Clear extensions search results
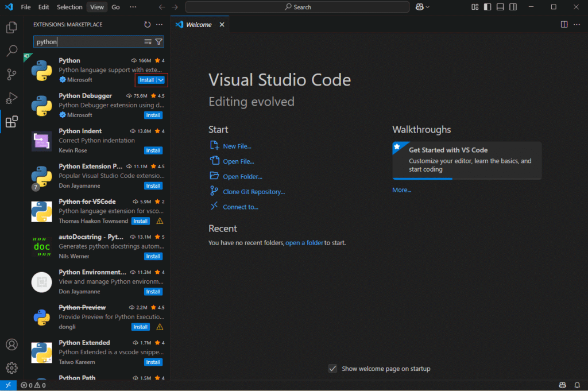Screen dimensions: 588x391 (148, 41)
